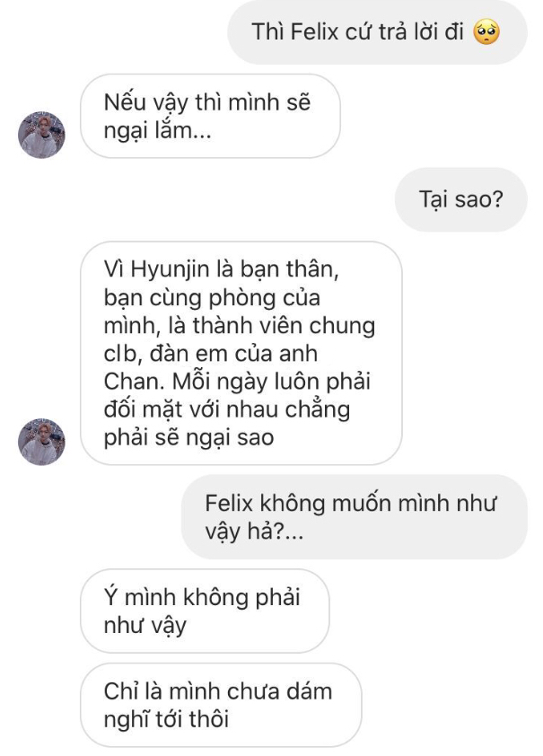Click 'clb' text in the long message
Screen dimensions: 543x756
click(122, 354)
